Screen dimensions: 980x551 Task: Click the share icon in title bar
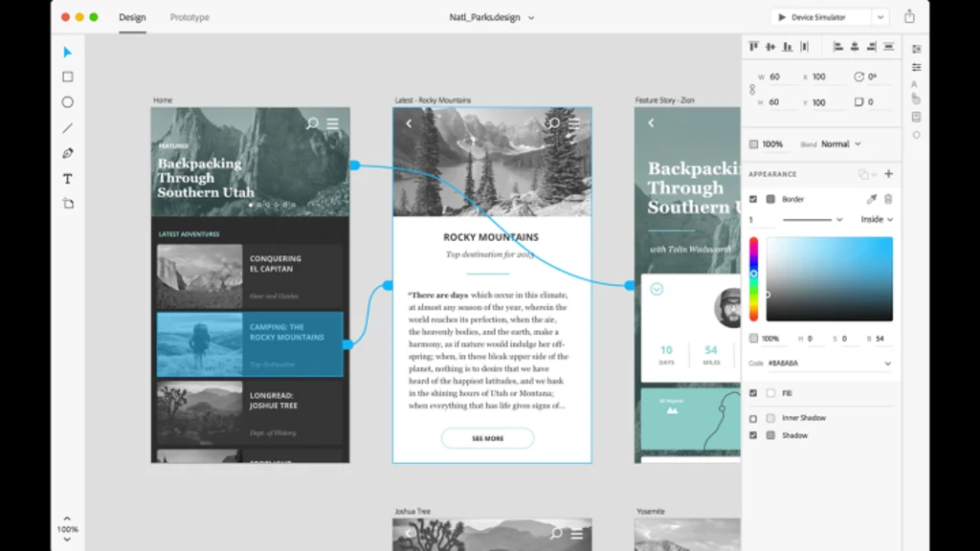[909, 17]
